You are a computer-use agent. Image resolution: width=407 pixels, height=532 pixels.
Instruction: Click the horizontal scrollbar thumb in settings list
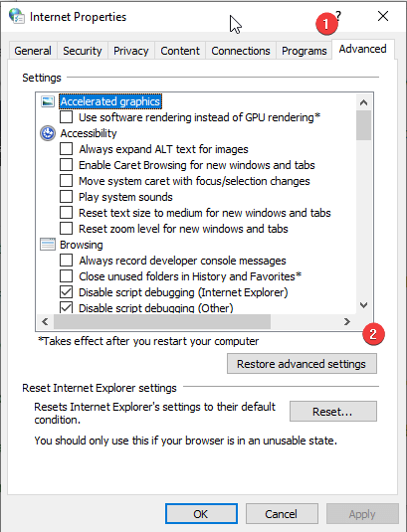[x=162, y=321]
